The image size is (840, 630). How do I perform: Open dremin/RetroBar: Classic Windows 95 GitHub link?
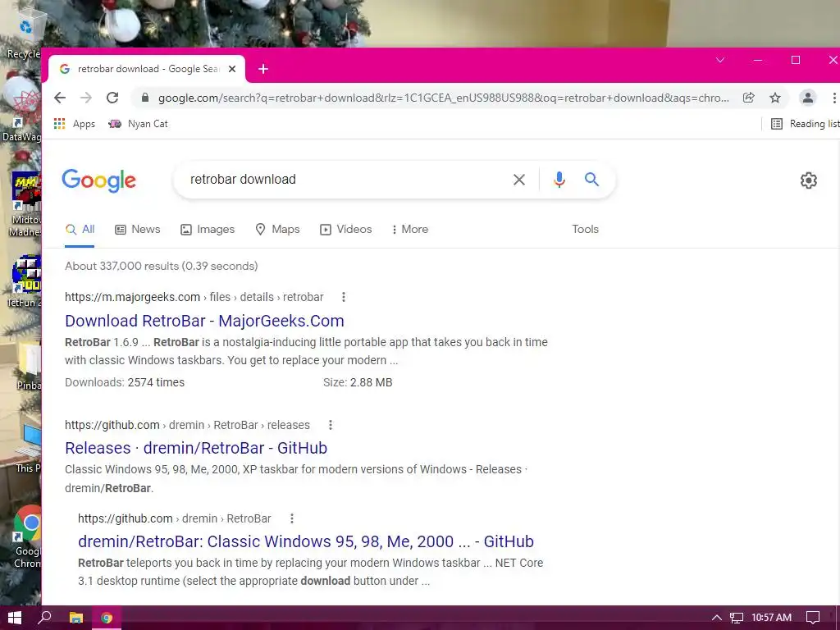(306, 541)
